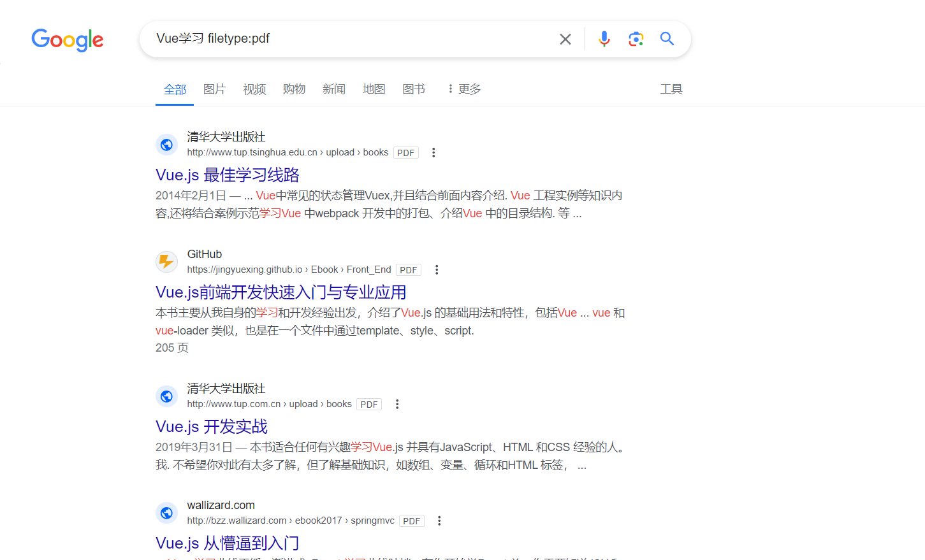Click the PDF badge on GitHub result

[409, 270]
